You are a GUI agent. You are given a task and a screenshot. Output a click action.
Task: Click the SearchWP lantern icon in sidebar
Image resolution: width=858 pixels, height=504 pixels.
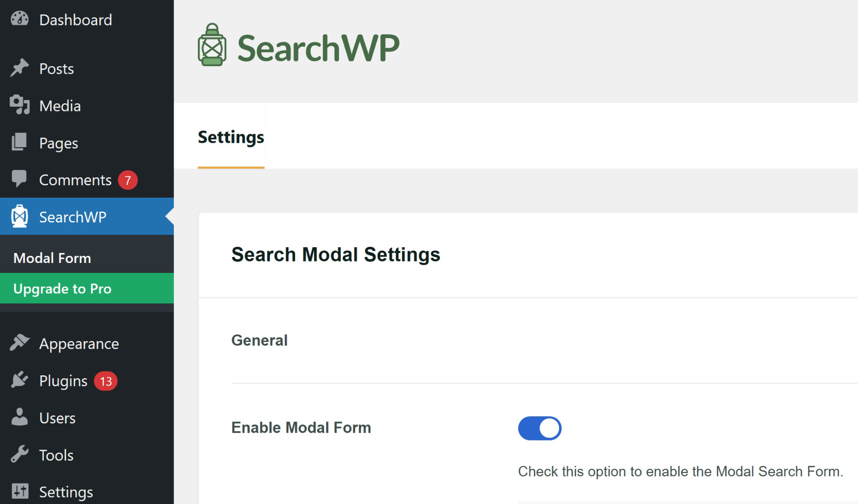coord(19,217)
